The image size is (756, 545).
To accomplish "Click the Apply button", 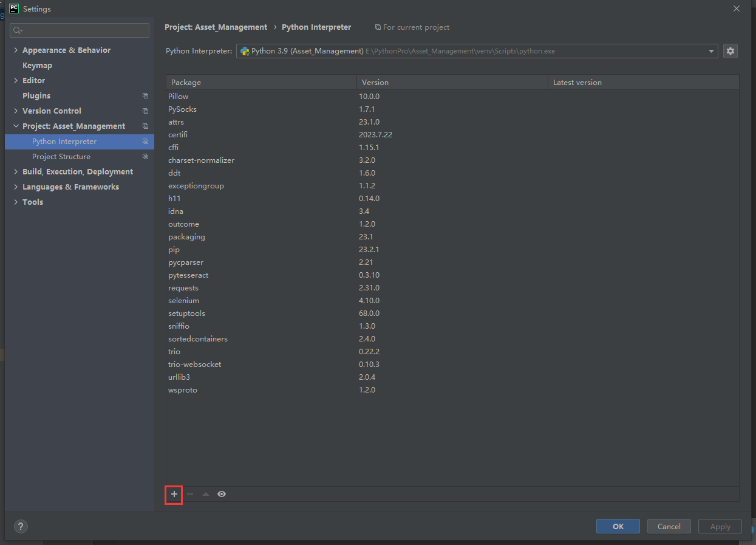I will [x=720, y=527].
